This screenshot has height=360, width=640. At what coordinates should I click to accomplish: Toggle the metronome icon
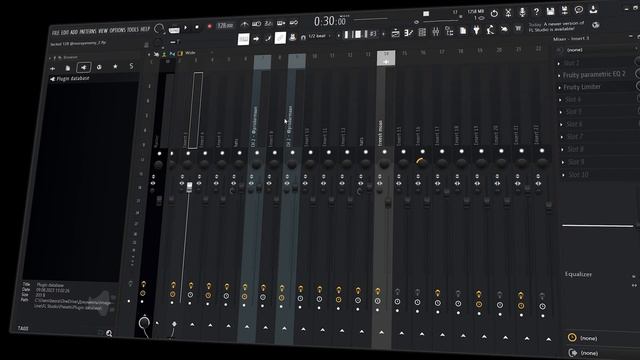[244, 24]
